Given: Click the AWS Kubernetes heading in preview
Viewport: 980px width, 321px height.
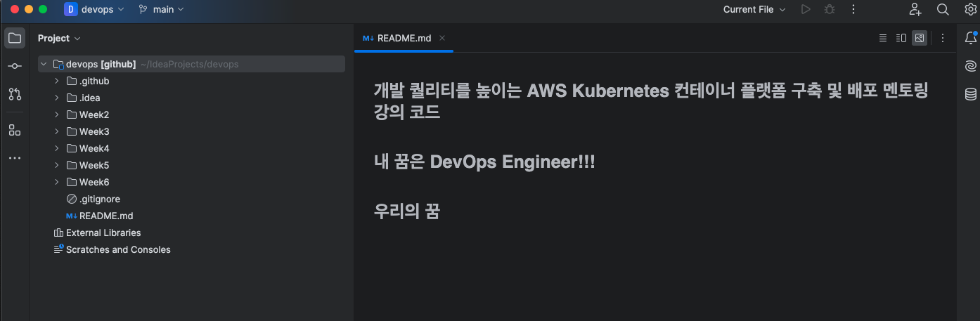Looking at the screenshot, I should [x=651, y=101].
